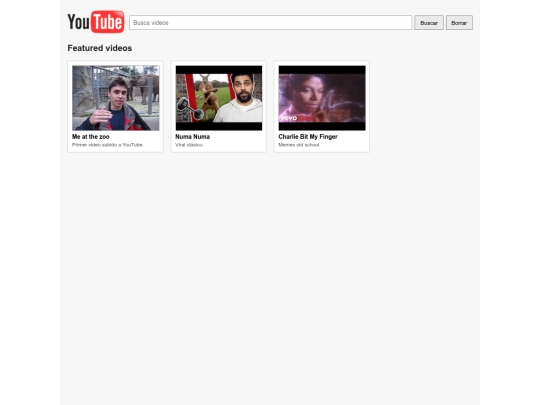This screenshot has height=405, width=540.
Task: Select the 'Charlie Bit My Finger' title
Action: (308, 137)
